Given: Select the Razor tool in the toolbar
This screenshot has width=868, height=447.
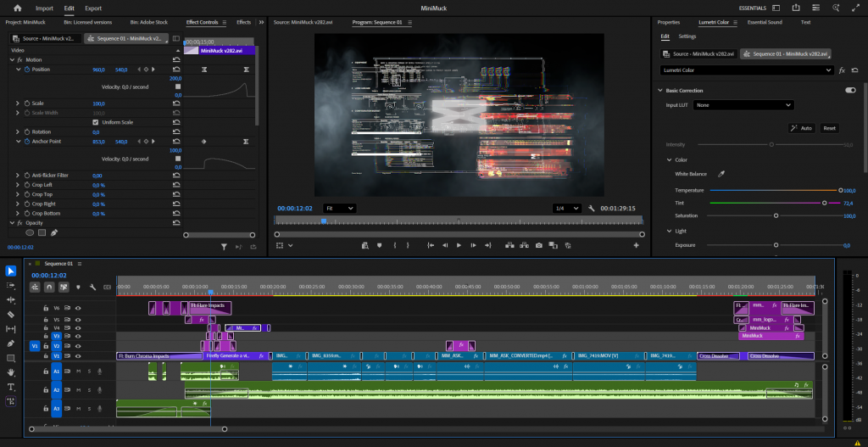Looking at the screenshot, I should tap(11, 315).
